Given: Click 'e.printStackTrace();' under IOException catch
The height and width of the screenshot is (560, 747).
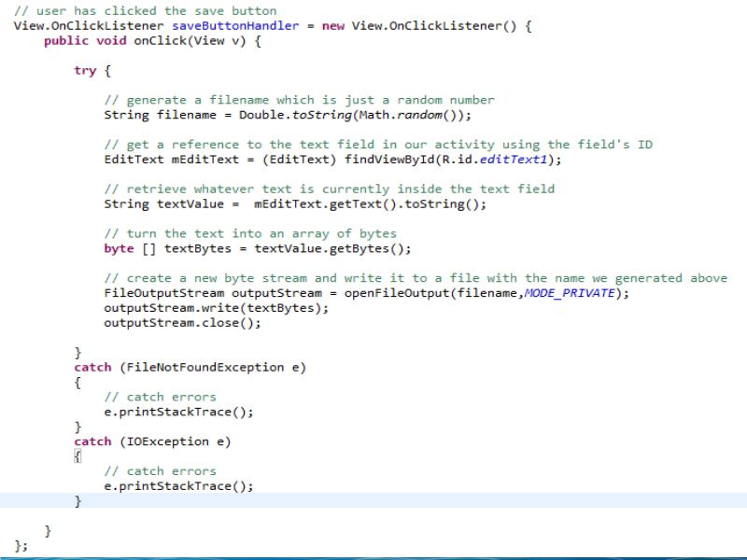Looking at the screenshot, I should click(178, 486).
